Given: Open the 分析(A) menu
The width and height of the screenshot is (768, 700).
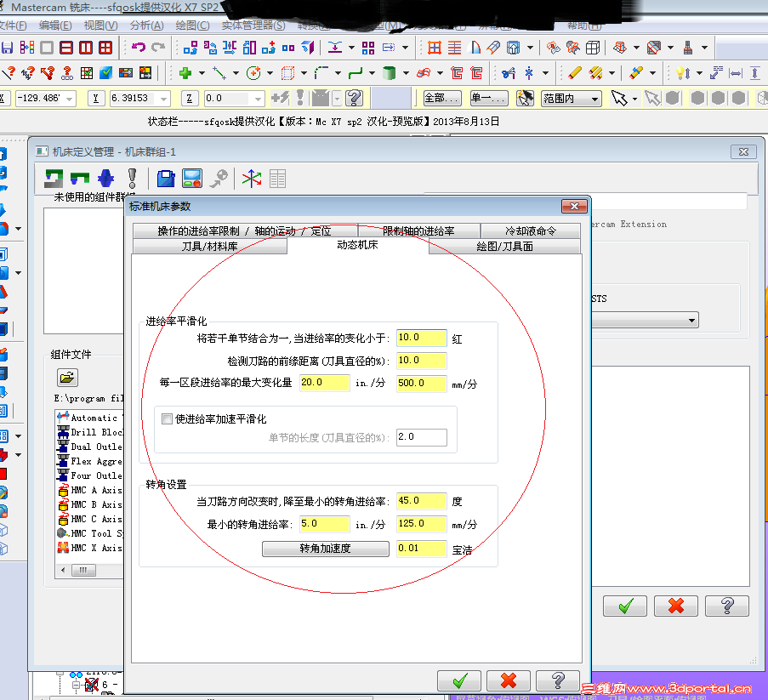Looking at the screenshot, I should click(x=146, y=26).
